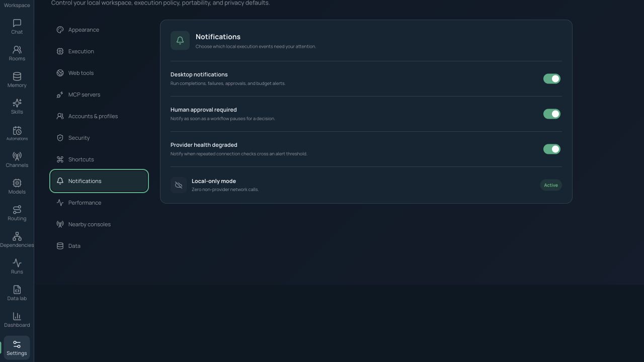Open Shortcuts settings tab

99,159
